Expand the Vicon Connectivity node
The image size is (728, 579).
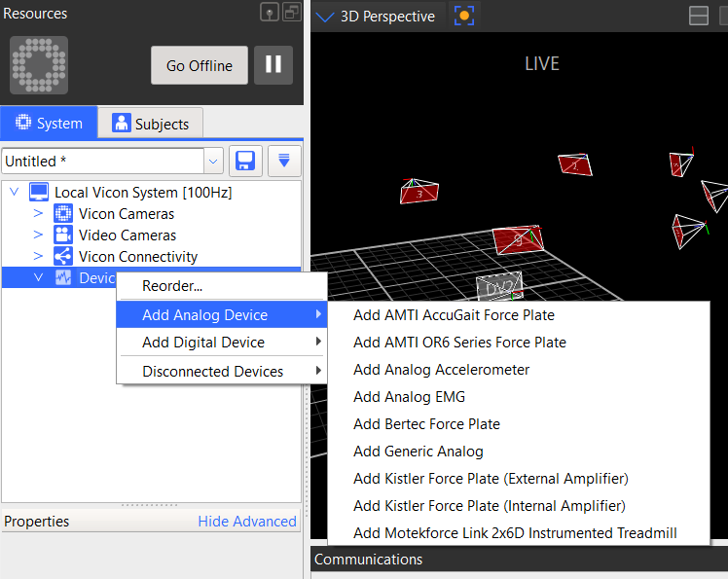(x=38, y=256)
